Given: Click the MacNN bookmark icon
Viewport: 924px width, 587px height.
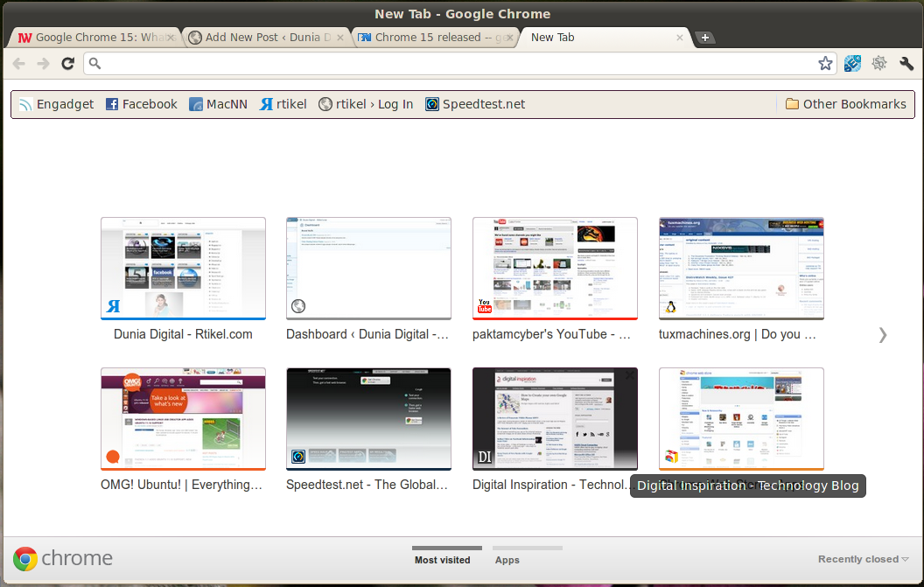Looking at the screenshot, I should point(196,104).
